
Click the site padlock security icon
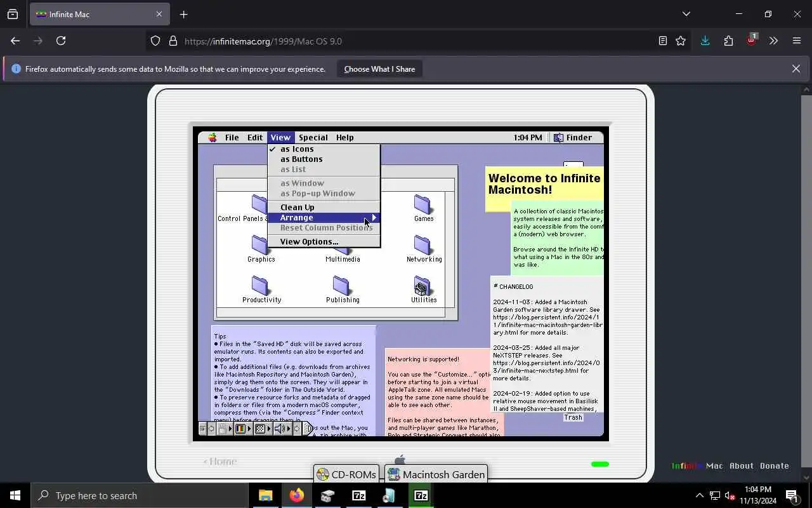(173, 41)
